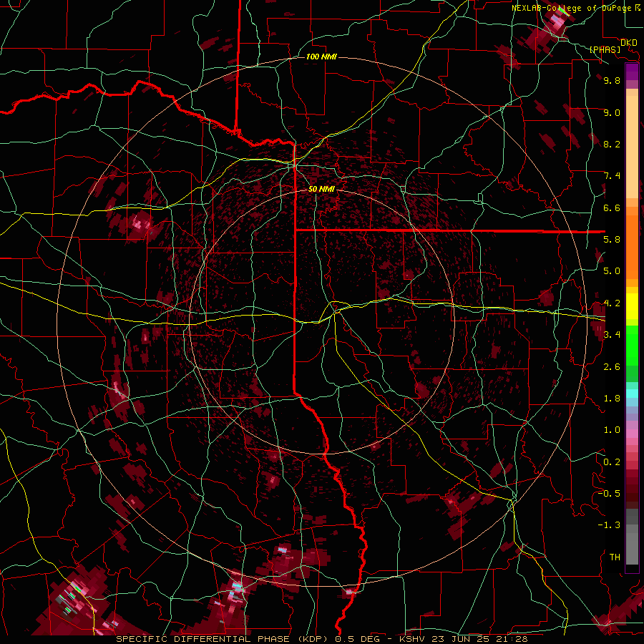The width and height of the screenshot is (644, 644).
Task: Click the -1.3 value on the color scale
Action: (x=609, y=525)
